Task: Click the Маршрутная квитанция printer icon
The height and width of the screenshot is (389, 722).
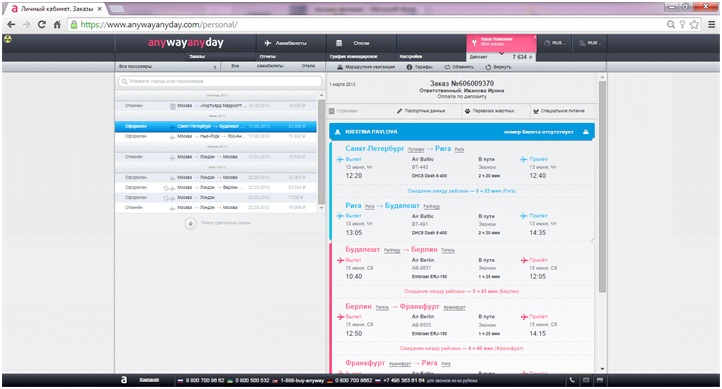Action: tap(340, 67)
